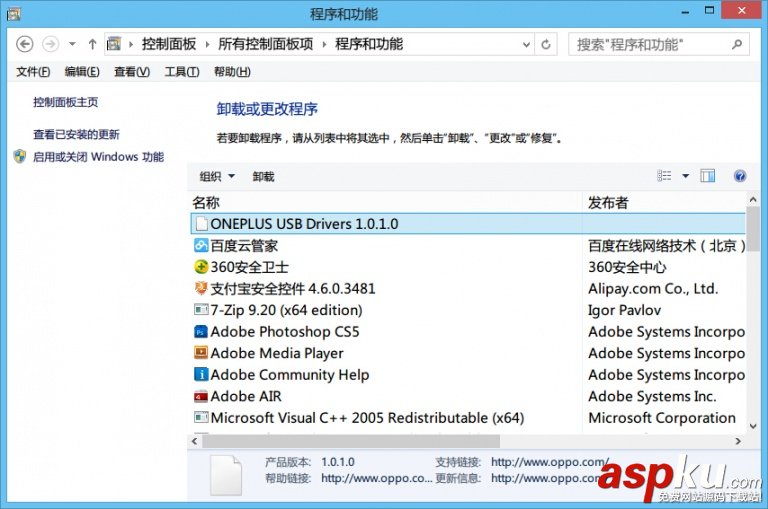
Task: Click the ONEPLUS USB Drivers file icon
Action: [x=201, y=224]
